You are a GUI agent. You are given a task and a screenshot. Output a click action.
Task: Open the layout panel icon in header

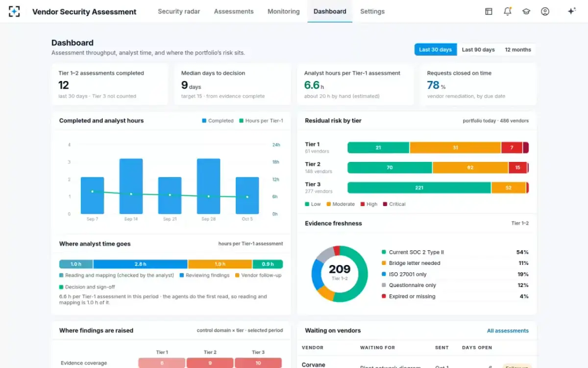pyautogui.click(x=489, y=11)
